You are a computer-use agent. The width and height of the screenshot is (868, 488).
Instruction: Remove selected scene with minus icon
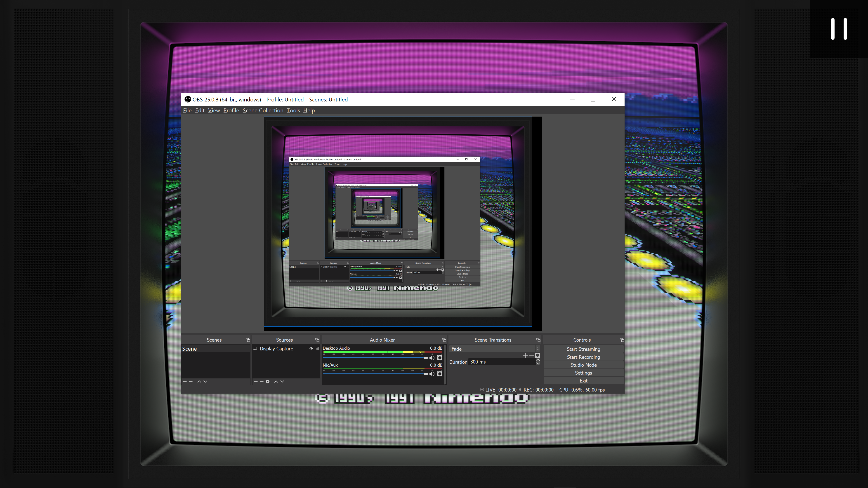click(191, 382)
